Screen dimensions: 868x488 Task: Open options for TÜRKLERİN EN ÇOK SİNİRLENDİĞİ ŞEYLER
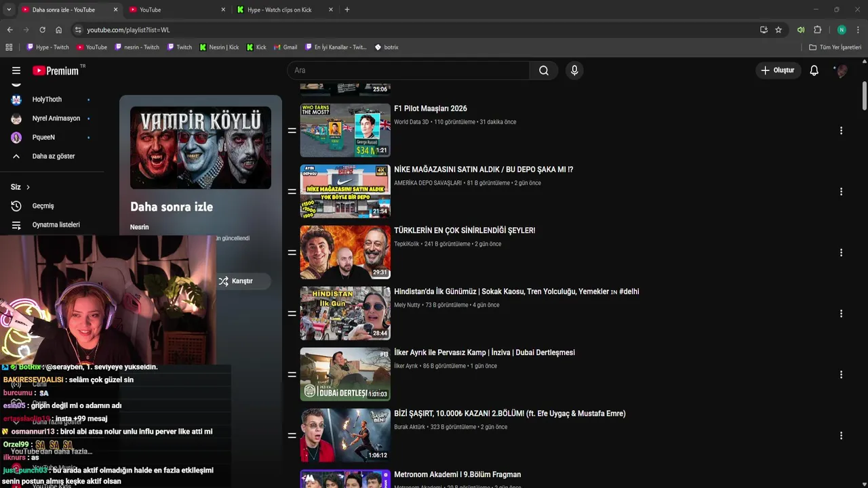[841, 252]
